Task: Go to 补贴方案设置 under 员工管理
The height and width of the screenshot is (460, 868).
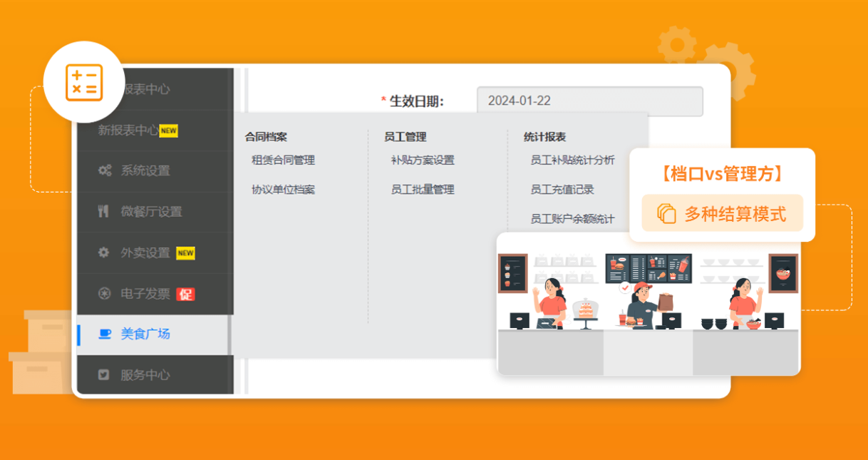Action: (x=422, y=160)
